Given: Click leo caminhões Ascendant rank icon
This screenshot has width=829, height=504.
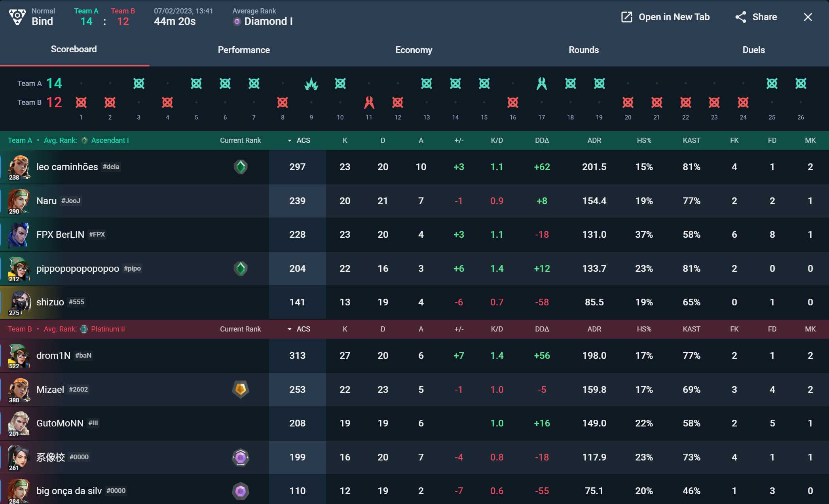Looking at the screenshot, I should 241,167.
